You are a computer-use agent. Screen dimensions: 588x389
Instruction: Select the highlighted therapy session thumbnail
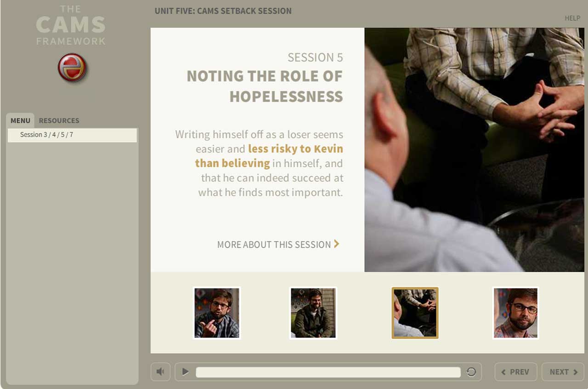pyautogui.click(x=415, y=313)
